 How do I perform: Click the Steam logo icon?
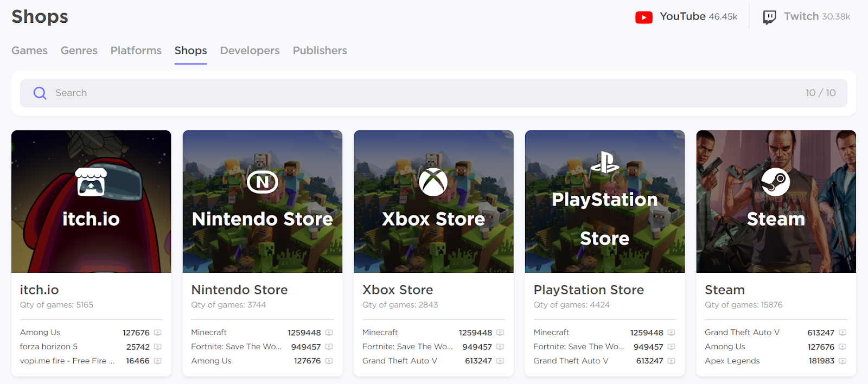click(x=776, y=182)
